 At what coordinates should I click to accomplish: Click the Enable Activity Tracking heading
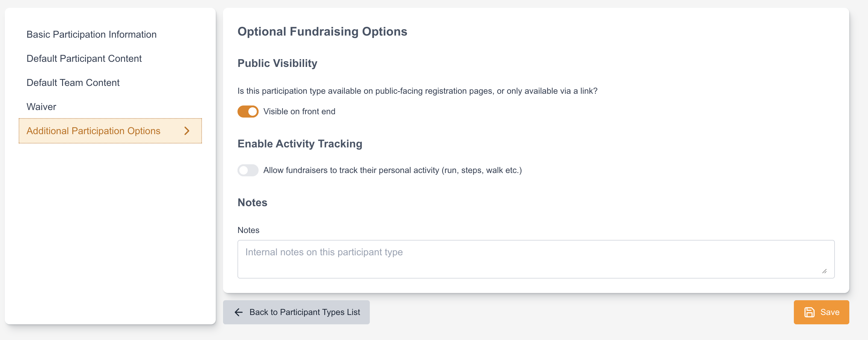(x=300, y=144)
